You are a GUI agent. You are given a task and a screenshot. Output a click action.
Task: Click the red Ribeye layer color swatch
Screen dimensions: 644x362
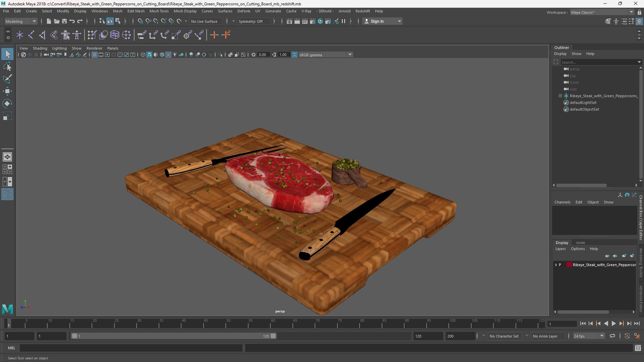click(569, 265)
